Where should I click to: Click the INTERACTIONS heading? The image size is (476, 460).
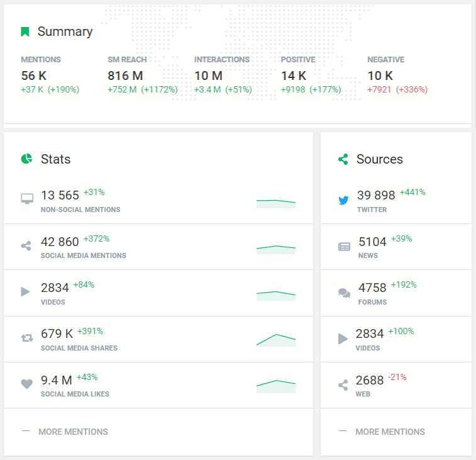click(222, 60)
